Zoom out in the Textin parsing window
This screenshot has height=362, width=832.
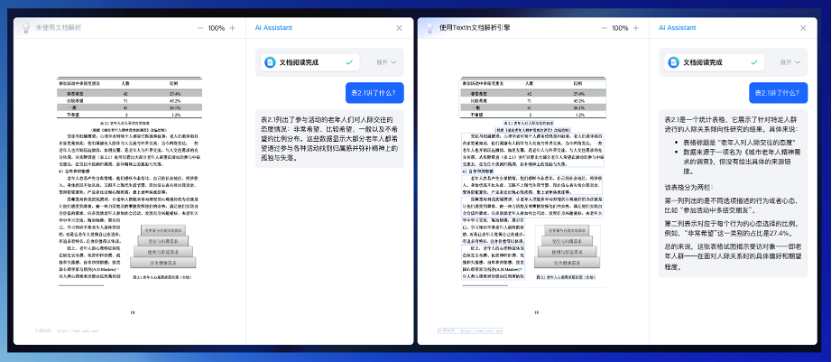(x=604, y=28)
